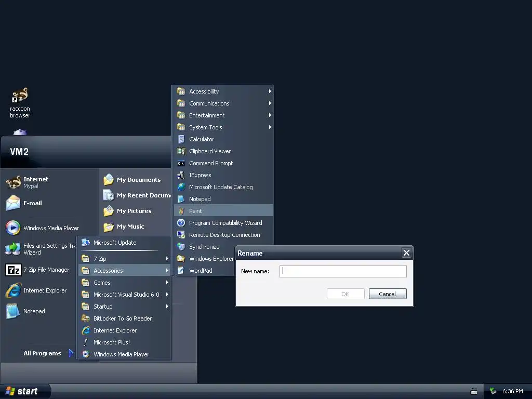Expand Microsoft Visual Studio 6.0 group arrow

[x=167, y=295]
